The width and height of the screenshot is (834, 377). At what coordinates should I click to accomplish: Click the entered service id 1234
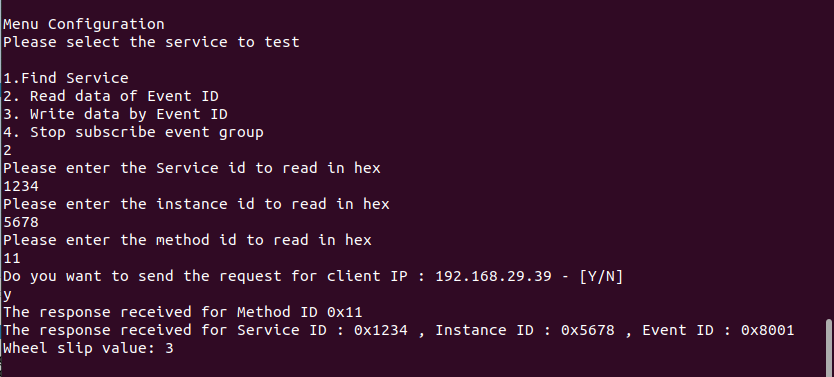(21, 187)
